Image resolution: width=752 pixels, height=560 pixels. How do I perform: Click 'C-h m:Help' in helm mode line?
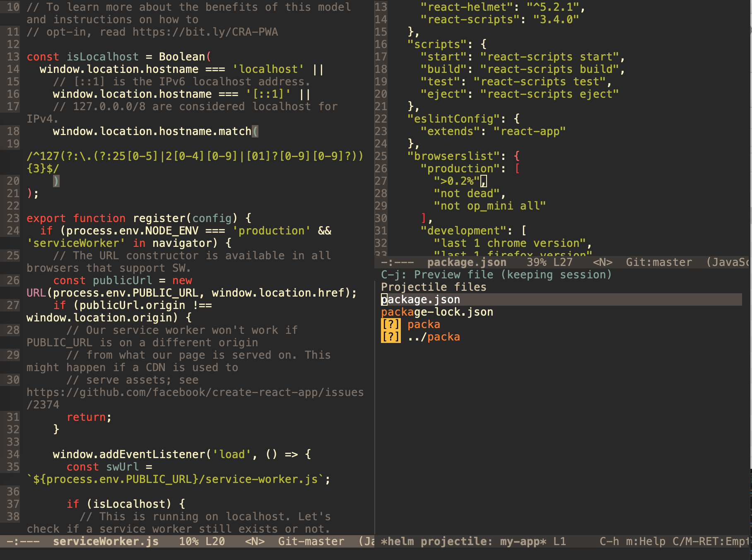(x=632, y=541)
